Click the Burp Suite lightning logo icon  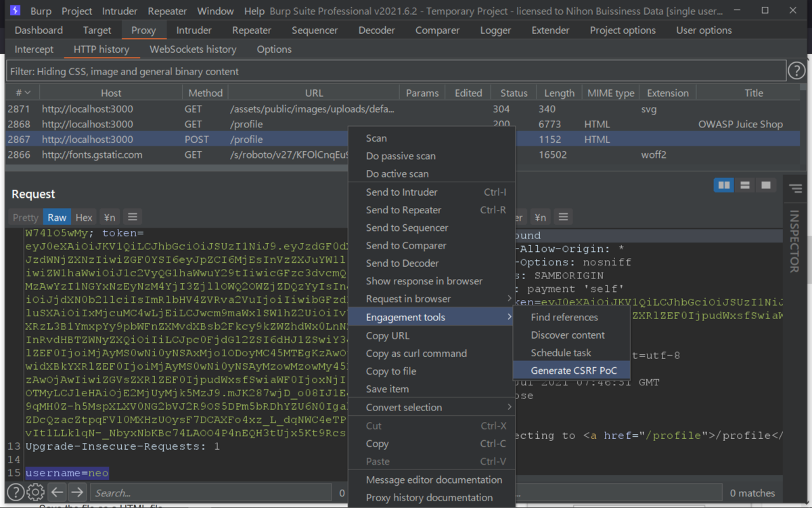coord(15,11)
